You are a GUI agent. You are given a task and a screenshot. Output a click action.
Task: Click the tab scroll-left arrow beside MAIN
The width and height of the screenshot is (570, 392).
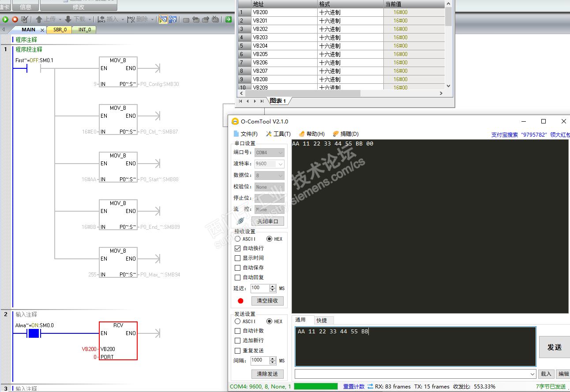pos(4,30)
